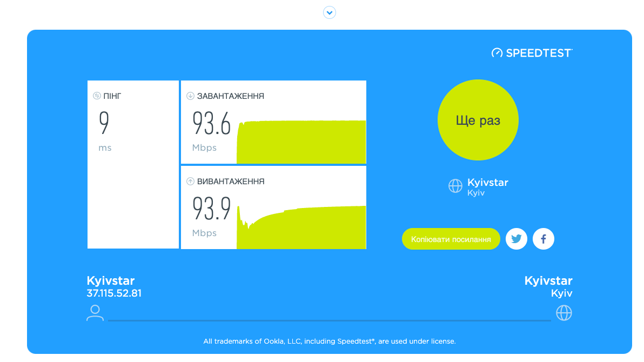644x362 pixels.
Task: Click the globe icon beside Kyivstar server
Action: [x=455, y=186]
